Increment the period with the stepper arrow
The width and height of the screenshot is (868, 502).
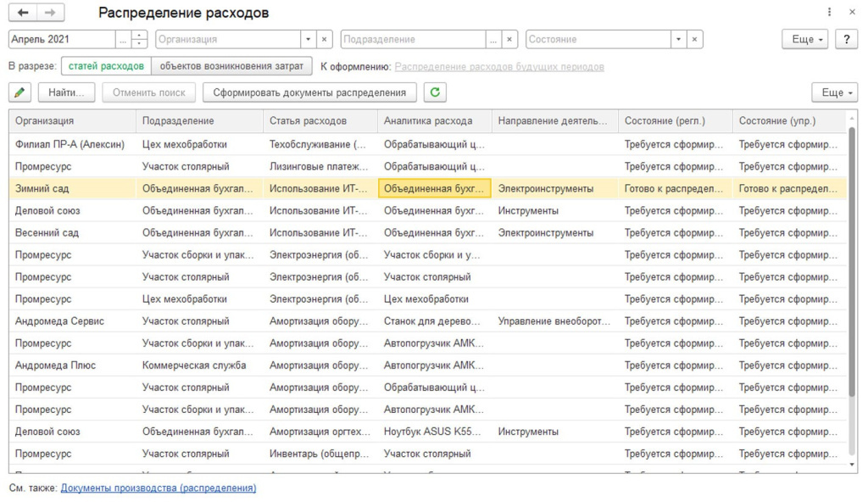(x=138, y=35)
